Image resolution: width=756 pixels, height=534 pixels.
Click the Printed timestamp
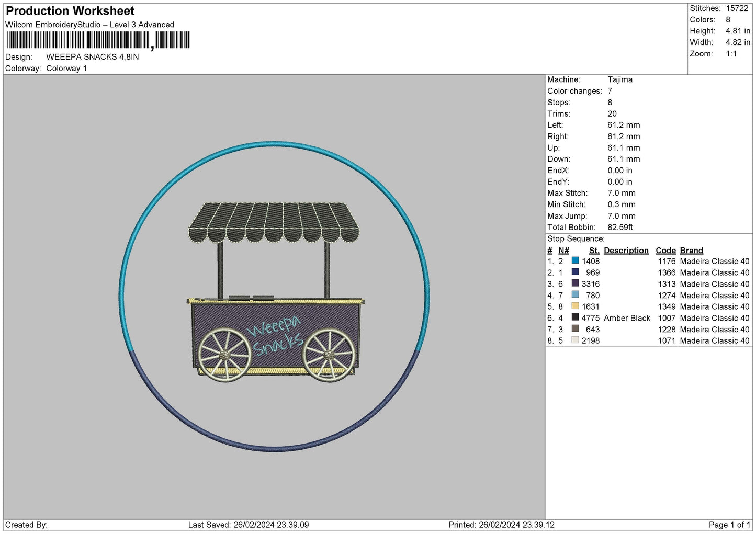[x=501, y=525]
